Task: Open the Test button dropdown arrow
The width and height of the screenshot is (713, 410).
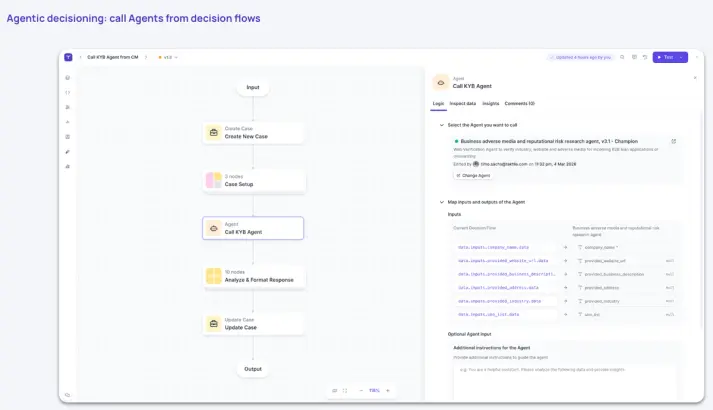Action: tap(681, 57)
